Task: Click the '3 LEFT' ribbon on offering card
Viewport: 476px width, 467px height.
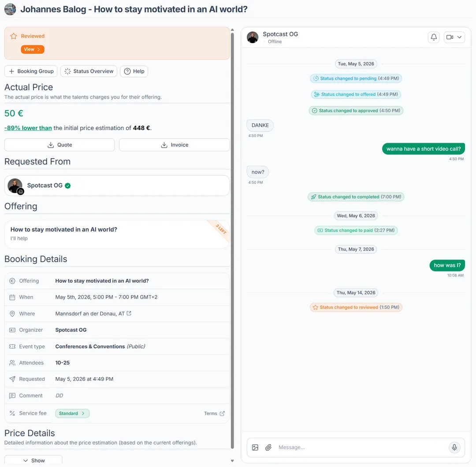Action: 221,229
